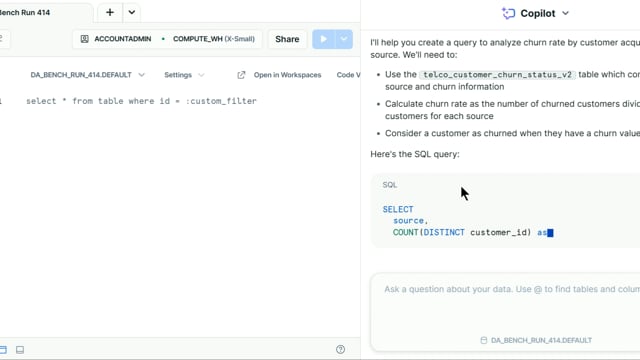
Task: Open the tab list chevron dropdown
Action: coord(131,12)
